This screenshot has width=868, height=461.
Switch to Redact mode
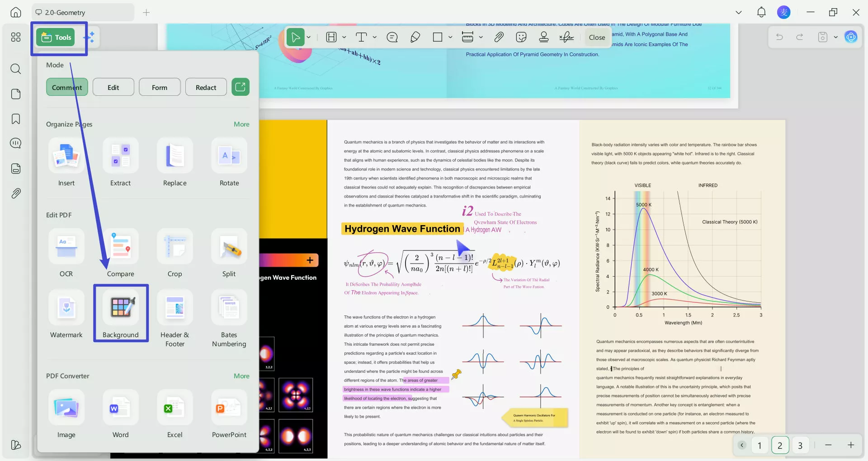click(206, 87)
